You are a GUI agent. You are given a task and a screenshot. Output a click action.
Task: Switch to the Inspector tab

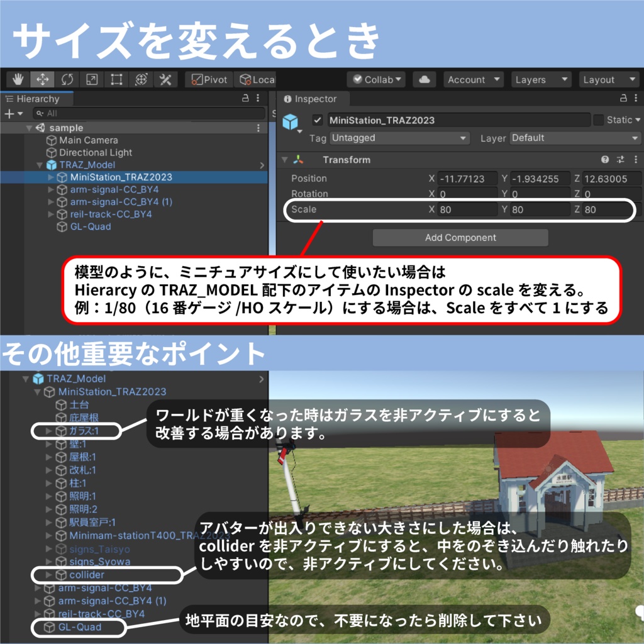coord(314,99)
